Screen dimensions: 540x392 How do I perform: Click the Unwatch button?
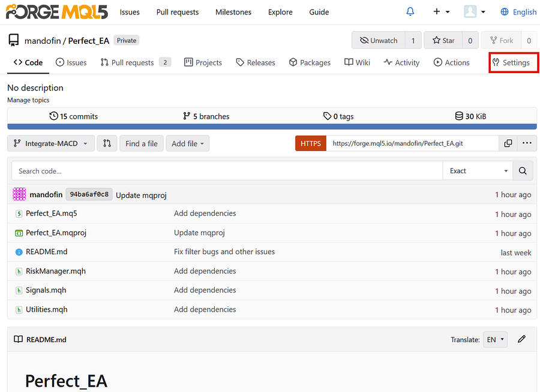tap(379, 40)
